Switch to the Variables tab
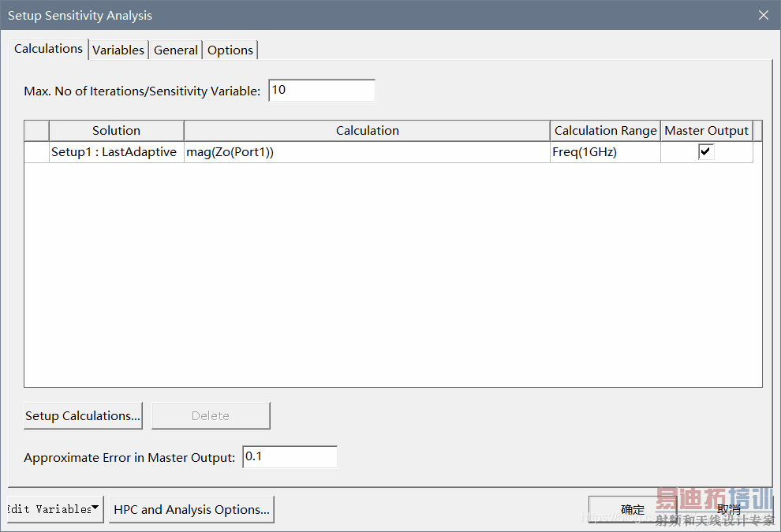This screenshot has height=532, width=781. tap(118, 50)
